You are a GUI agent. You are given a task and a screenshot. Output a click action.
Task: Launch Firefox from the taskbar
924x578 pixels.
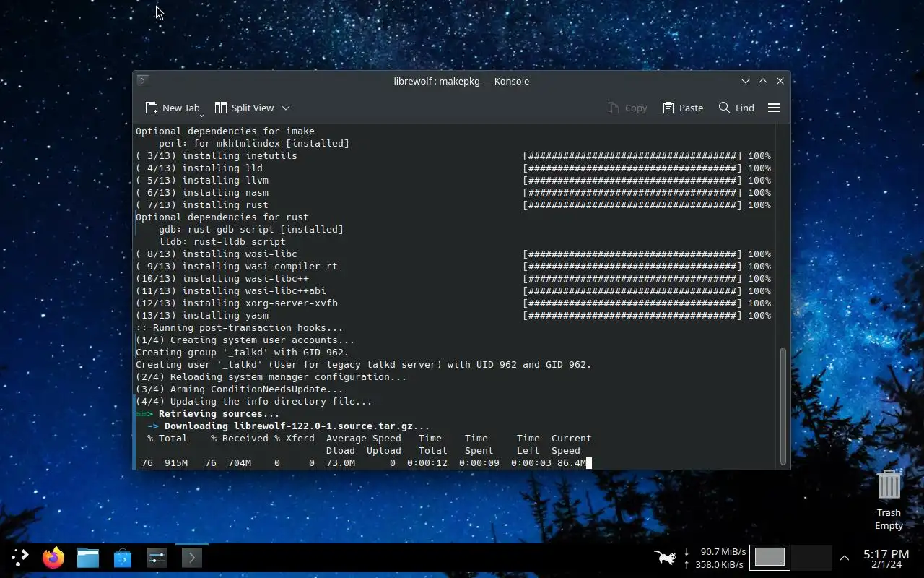point(53,557)
